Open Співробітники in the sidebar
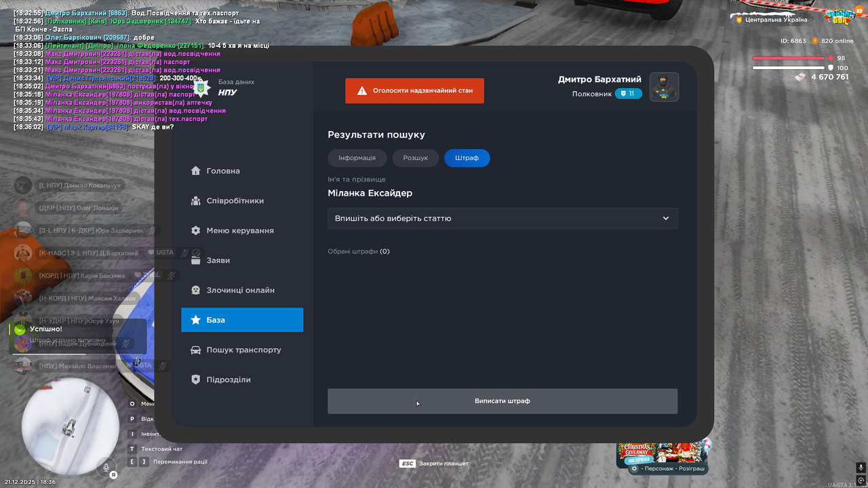 point(242,201)
